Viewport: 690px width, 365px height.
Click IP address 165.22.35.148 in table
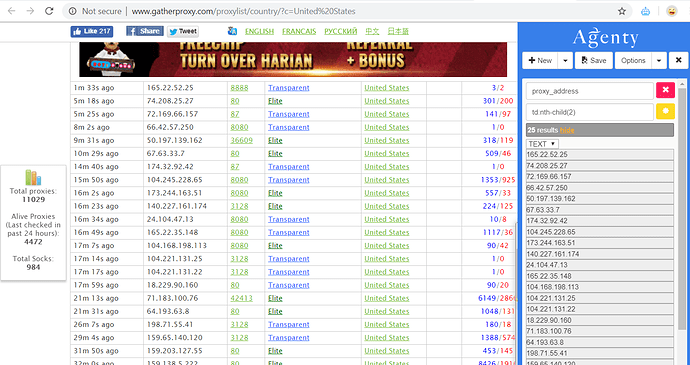pos(172,232)
